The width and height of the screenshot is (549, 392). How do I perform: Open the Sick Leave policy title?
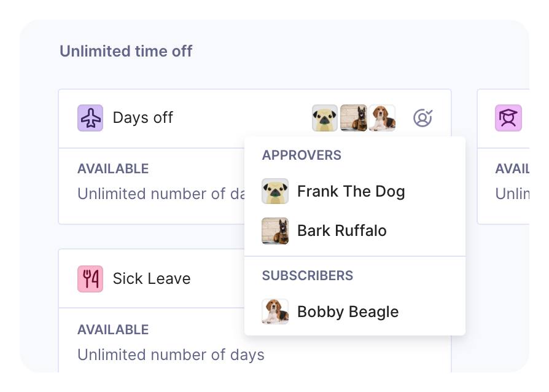(152, 279)
